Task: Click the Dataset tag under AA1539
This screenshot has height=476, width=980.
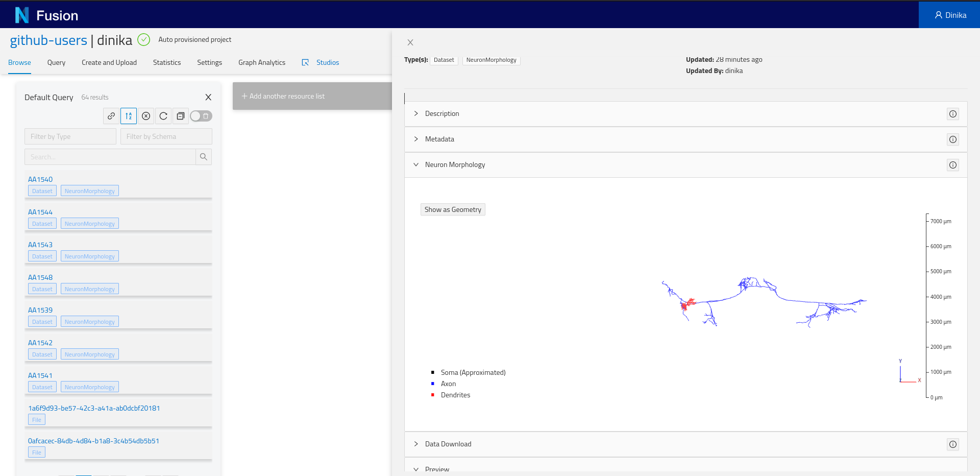Action: [x=42, y=322]
